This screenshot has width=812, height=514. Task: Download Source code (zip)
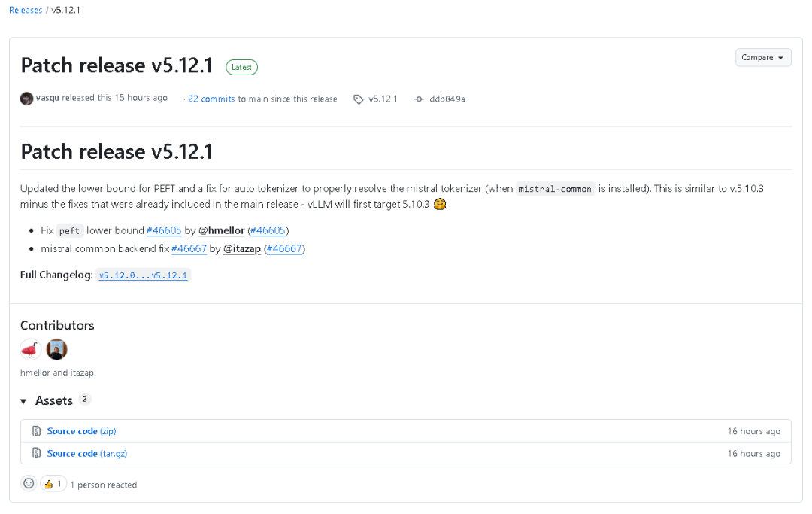click(81, 431)
